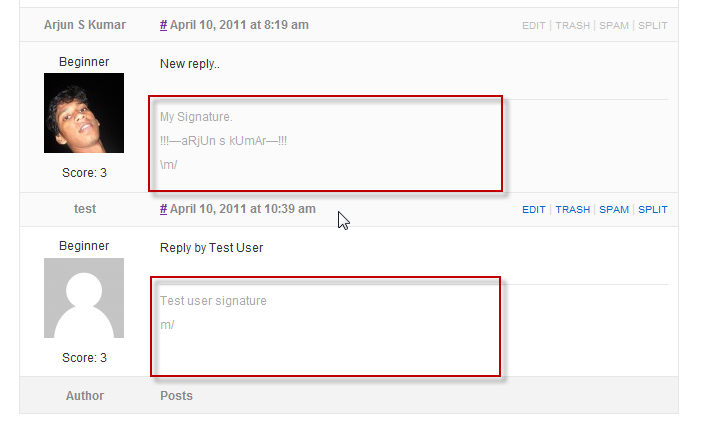Click the Posts column footer label
This screenshot has width=723, height=438.
(x=176, y=396)
